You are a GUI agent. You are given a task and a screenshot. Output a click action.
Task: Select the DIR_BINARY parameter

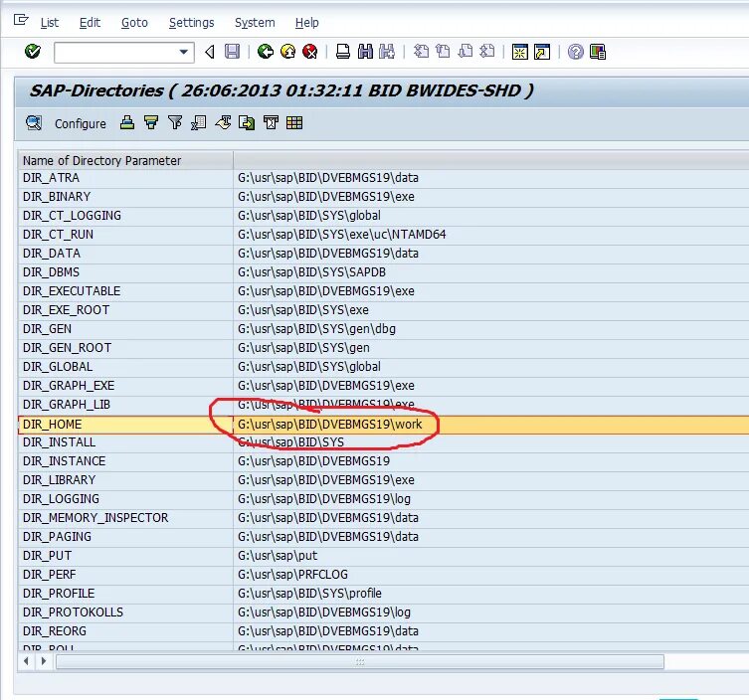[x=57, y=197]
